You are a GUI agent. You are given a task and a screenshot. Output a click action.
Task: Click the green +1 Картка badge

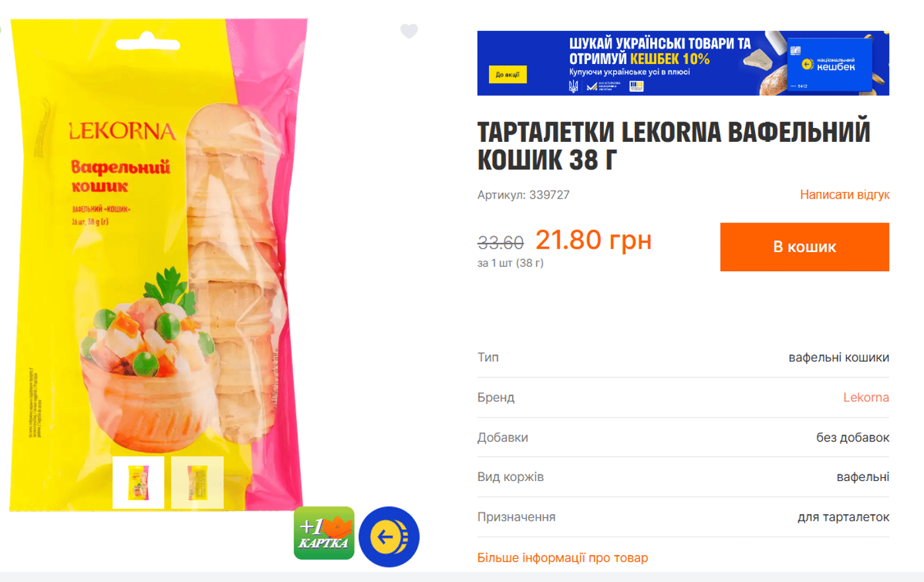(324, 533)
